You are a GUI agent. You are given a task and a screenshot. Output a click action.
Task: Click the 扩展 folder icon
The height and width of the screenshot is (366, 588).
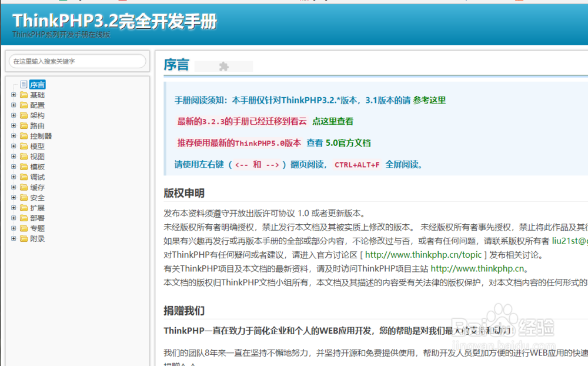pyautogui.click(x=24, y=208)
